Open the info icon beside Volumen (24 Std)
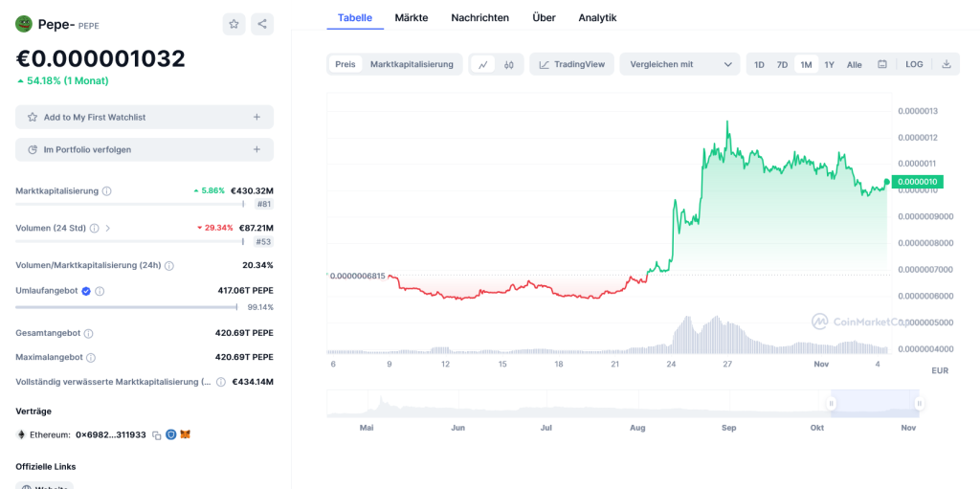980x489 pixels. coord(95,229)
